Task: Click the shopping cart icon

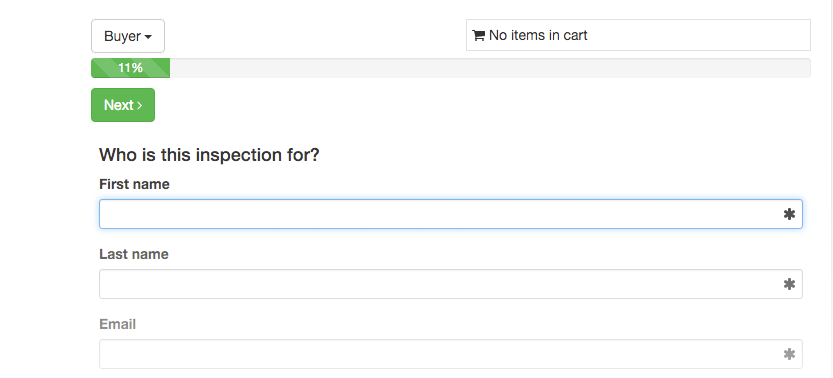Action: (x=479, y=36)
